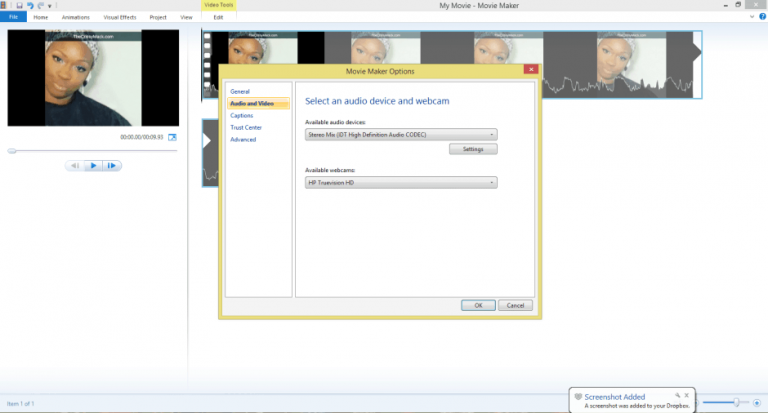Open Advanced options category
This screenshot has height=413, width=768.
[243, 140]
